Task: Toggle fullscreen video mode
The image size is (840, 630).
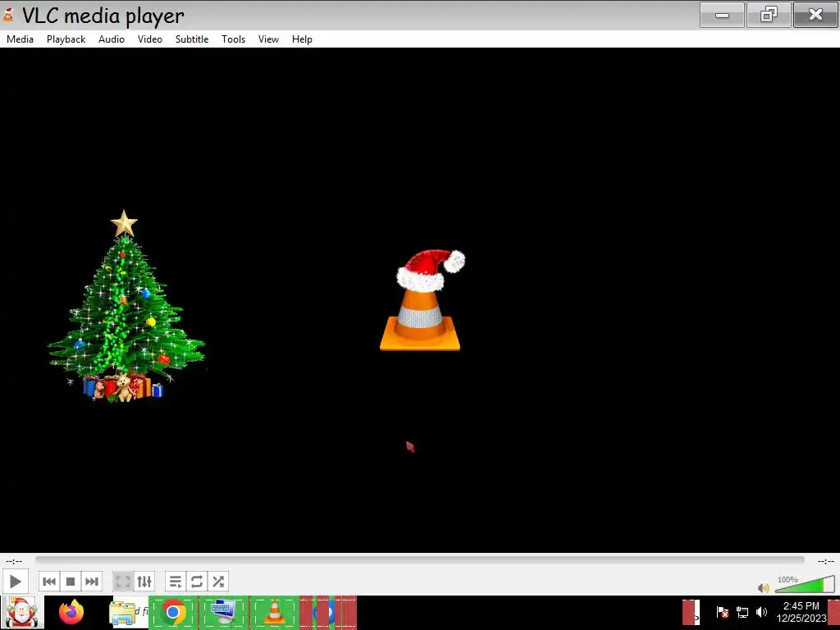Action: point(123,582)
